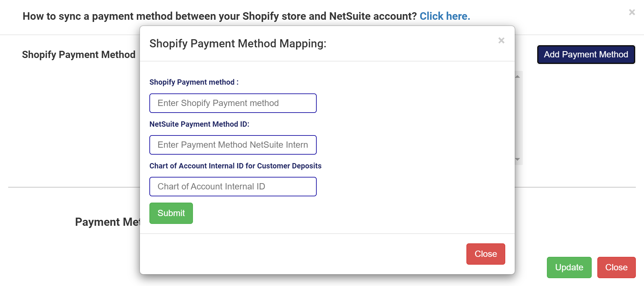This screenshot has height=286, width=644.
Task: Close the outer page panel with the top-right X
Action: point(632,12)
